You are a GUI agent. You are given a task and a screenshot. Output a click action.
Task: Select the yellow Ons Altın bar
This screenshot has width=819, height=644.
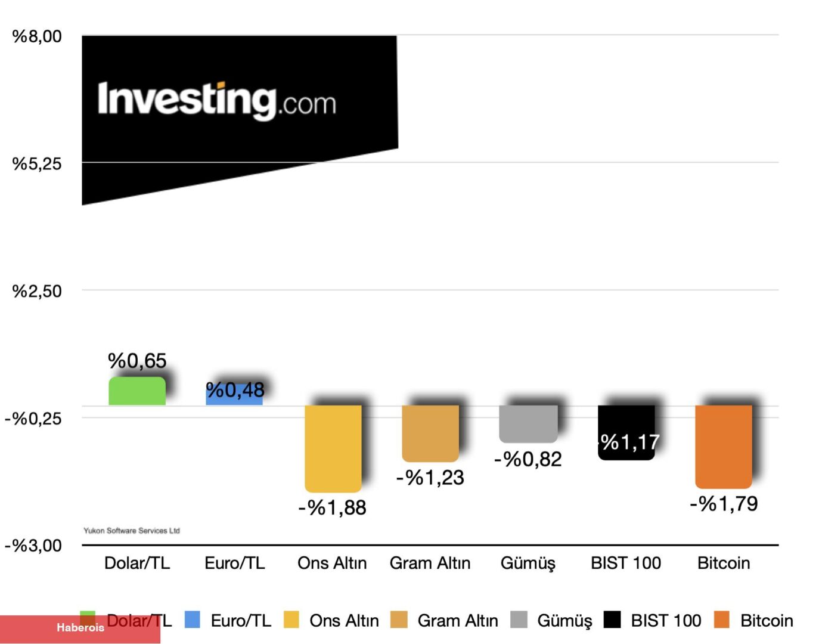click(x=333, y=447)
